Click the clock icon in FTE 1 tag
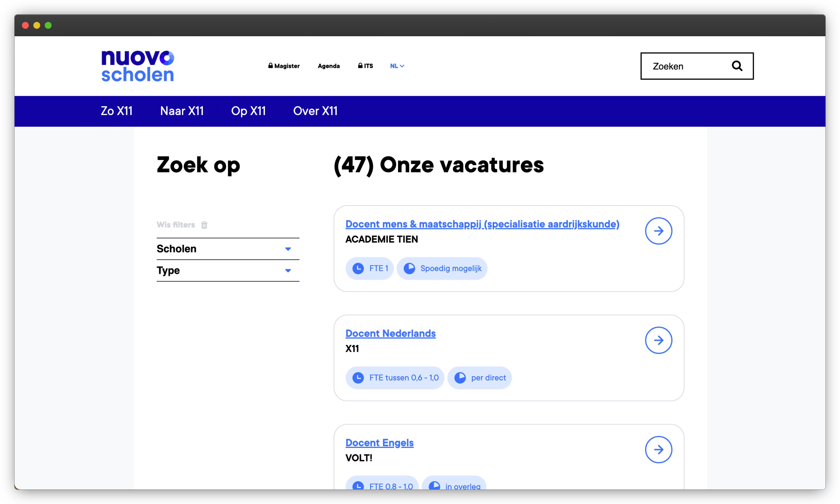 pos(358,268)
